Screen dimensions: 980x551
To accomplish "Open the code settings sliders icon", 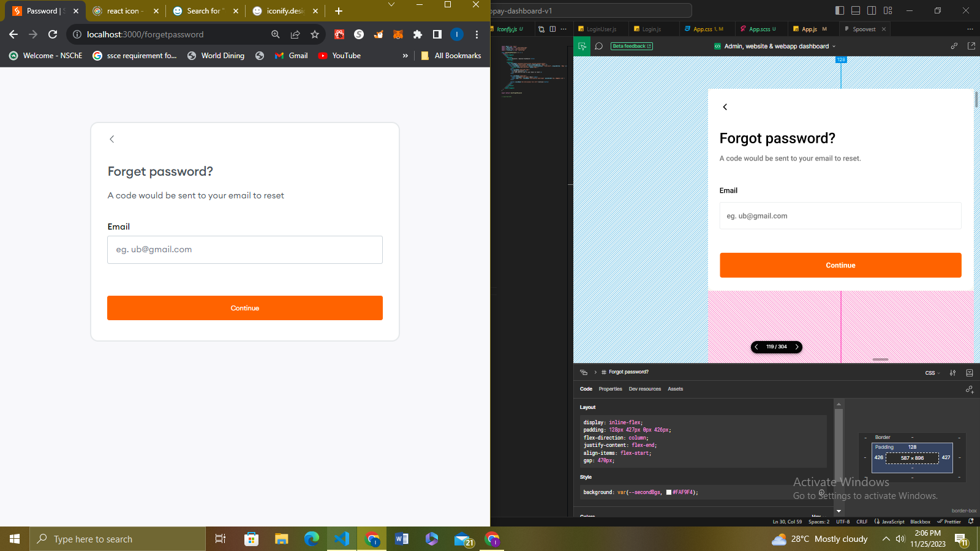I will point(952,373).
